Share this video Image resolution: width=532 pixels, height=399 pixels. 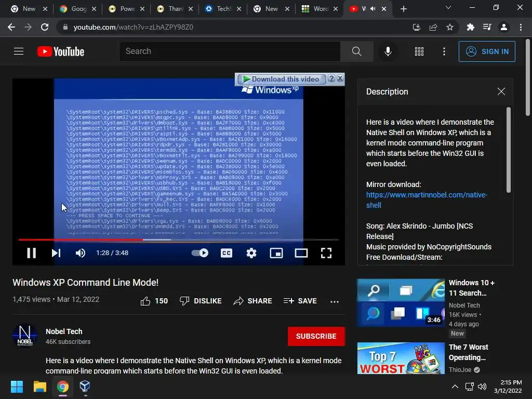[x=252, y=301]
